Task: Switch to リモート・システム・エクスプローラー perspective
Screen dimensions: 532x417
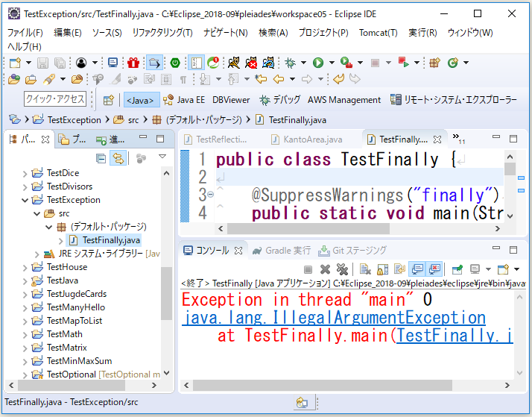Action: point(454,100)
